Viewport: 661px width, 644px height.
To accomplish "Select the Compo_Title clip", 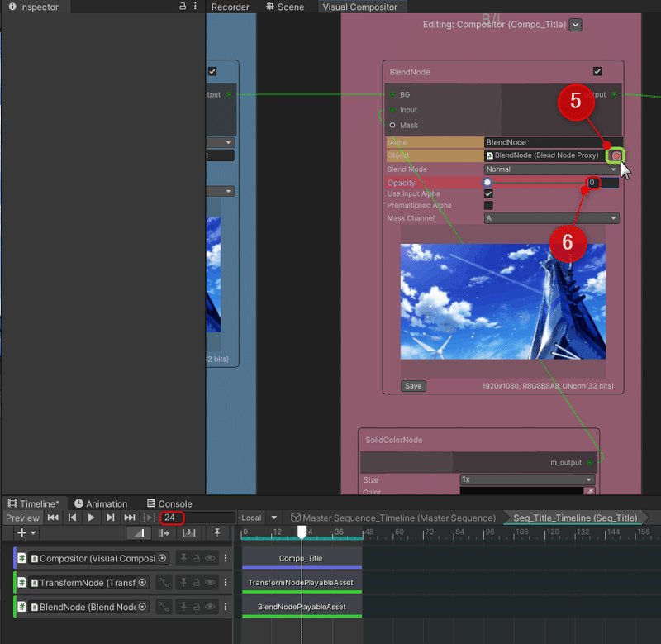I will pyautogui.click(x=302, y=558).
